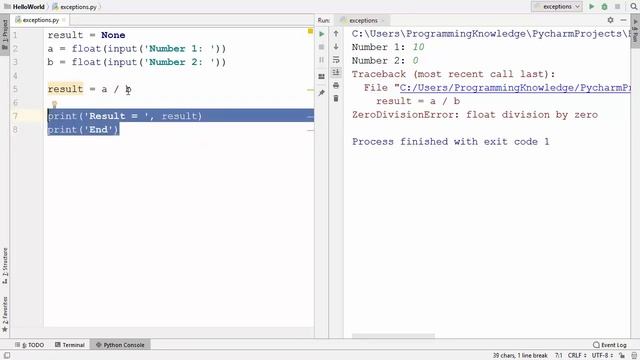Open the Event Log
Image resolution: width=640 pixels, height=360 pixels.
610,345
